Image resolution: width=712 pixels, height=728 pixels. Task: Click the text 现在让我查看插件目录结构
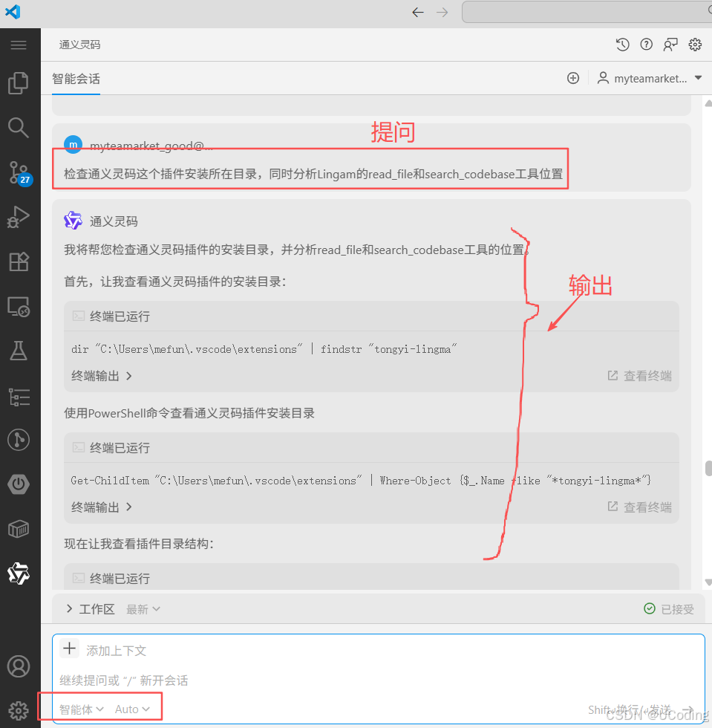(139, 544)
